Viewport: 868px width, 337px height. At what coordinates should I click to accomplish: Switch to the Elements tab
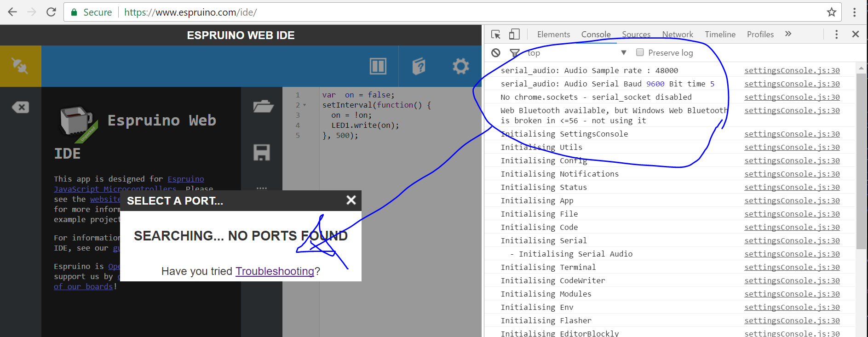[553, 34]
